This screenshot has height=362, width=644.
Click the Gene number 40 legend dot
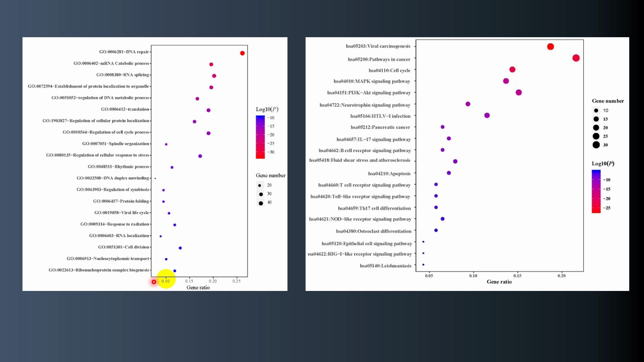(261, 203)
